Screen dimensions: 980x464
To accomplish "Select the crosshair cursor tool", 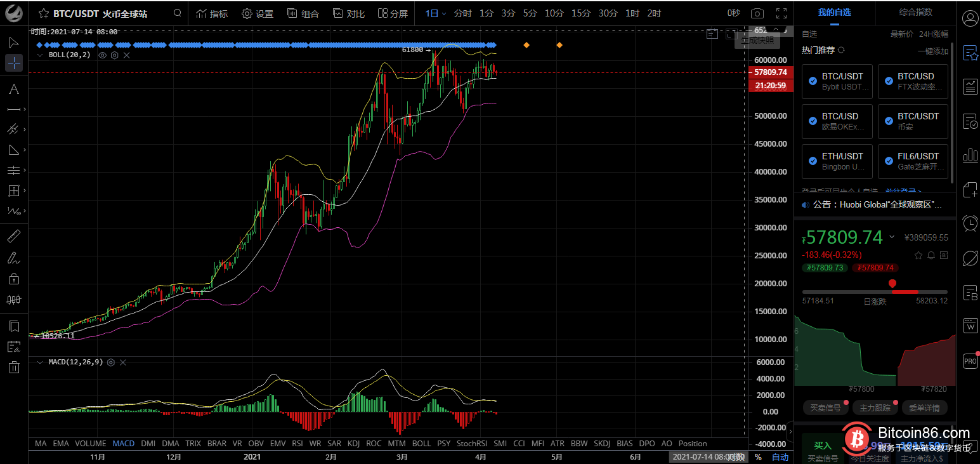I will [13, 63].
